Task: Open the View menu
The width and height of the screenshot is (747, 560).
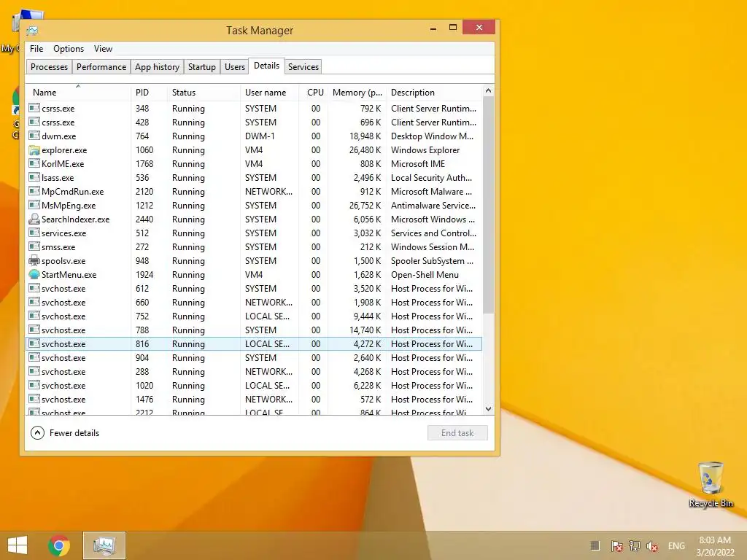Action: coord(103,49)
